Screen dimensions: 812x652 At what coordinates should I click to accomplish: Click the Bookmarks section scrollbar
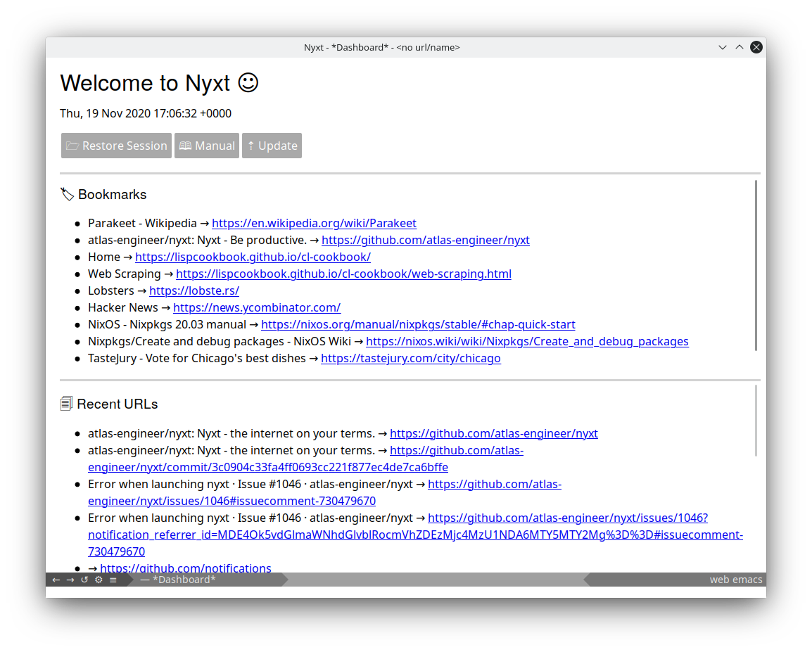756,265
